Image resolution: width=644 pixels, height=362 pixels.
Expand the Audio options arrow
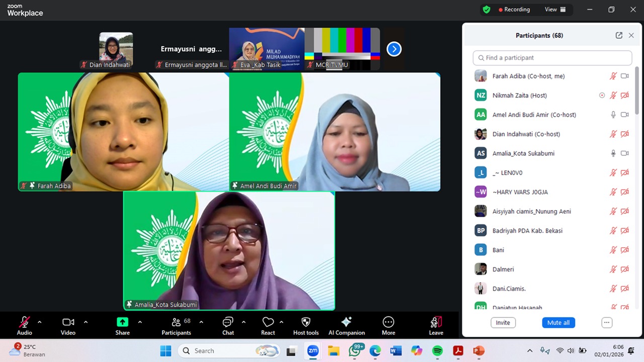point(40,322)
